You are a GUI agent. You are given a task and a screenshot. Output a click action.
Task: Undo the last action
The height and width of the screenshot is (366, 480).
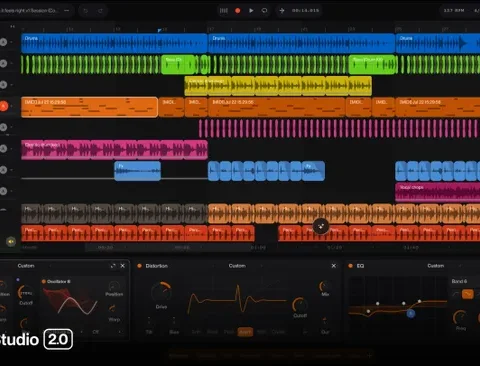[x=86, y=11]
